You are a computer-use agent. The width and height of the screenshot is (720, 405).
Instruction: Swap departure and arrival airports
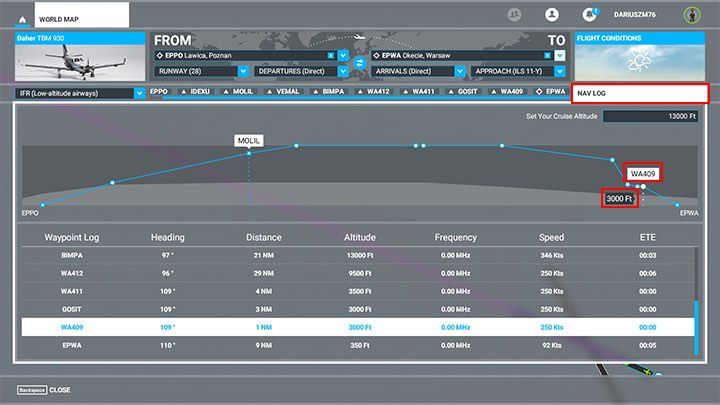[360, 63]
